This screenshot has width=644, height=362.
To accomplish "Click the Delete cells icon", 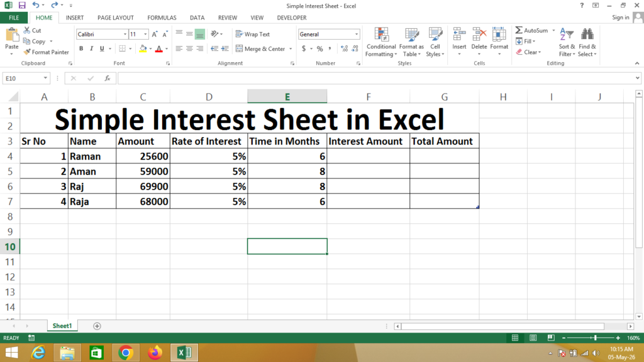I will click(x=479, y=35).
